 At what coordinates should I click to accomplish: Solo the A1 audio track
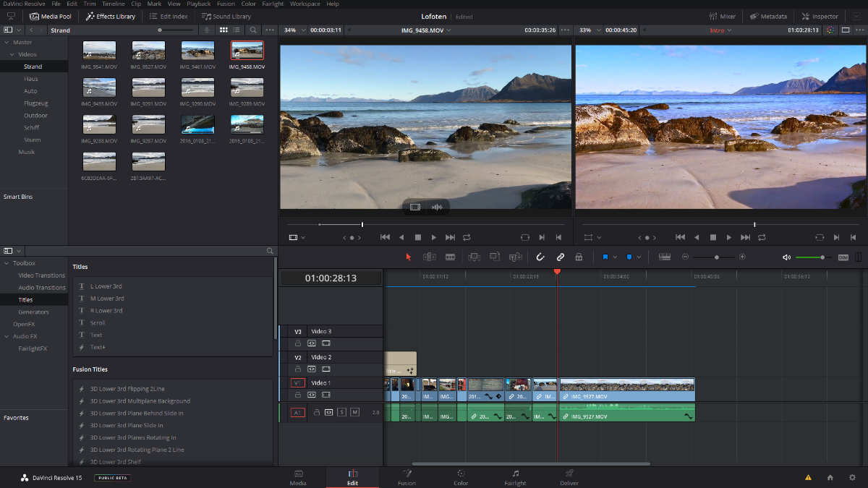click(341, 412)
